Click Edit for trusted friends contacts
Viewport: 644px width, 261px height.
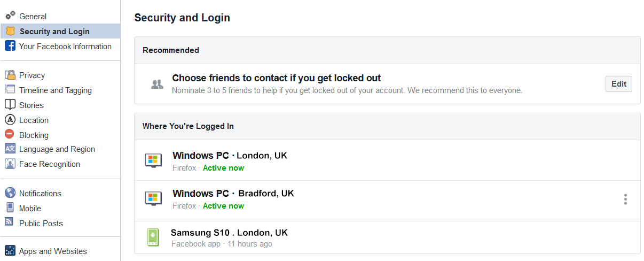click(x=618, y=84)
